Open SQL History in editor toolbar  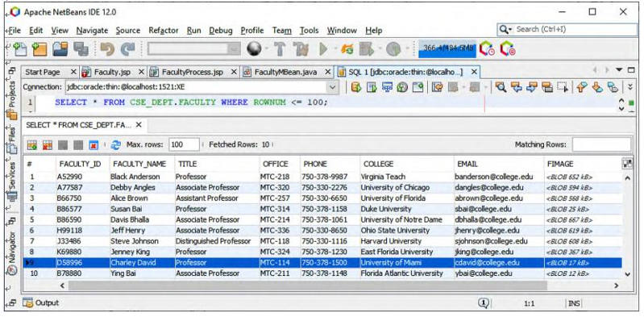(x=402, y=87)
